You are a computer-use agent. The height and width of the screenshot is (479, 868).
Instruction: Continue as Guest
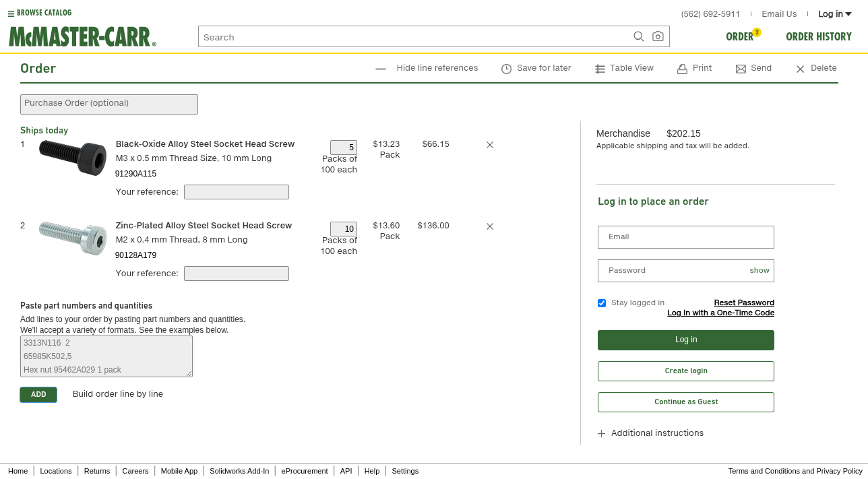(686, 402)
